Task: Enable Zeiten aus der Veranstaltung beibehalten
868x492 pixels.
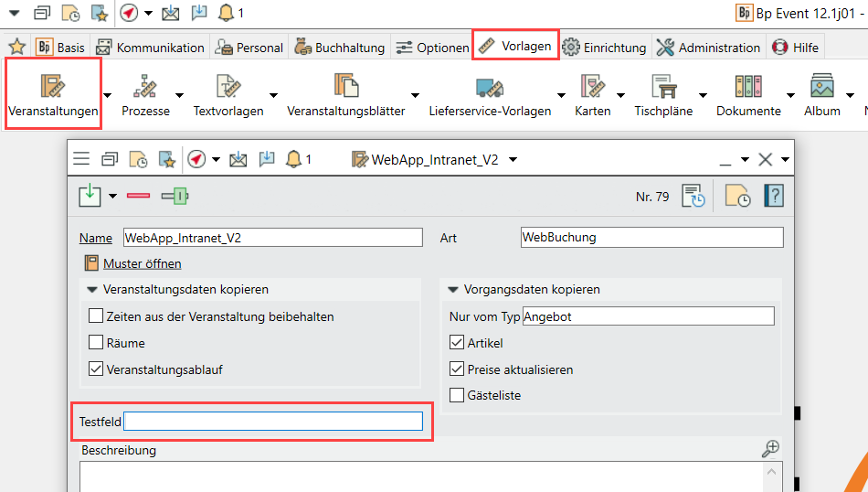Action: pyautogui.click(x=96, y=317)
